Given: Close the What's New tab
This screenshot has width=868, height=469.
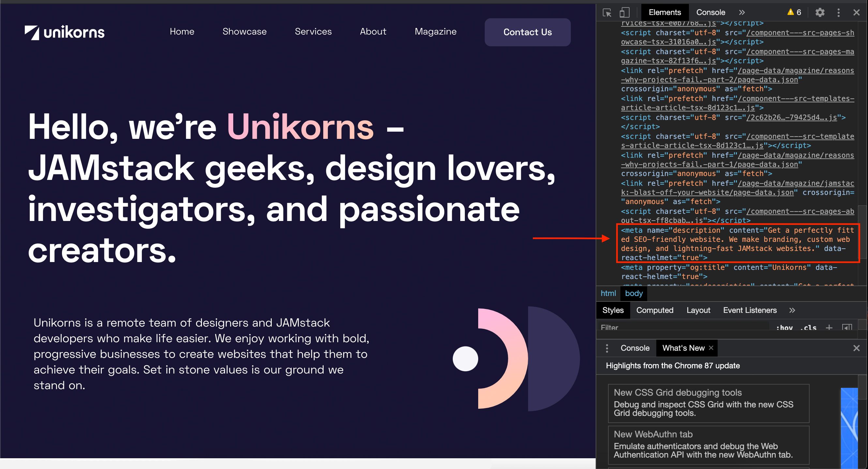Looking at the screenshot, I should point(711,348).
